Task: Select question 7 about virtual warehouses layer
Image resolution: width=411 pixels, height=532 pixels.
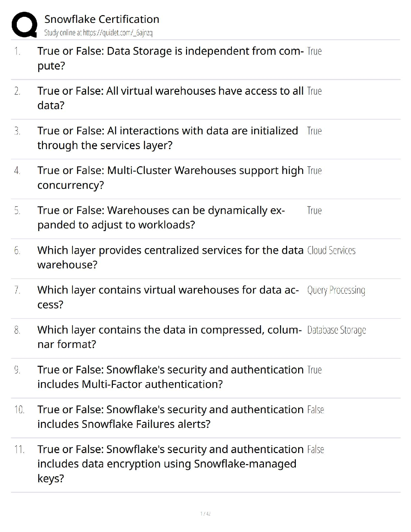Action: pos(168,297)
